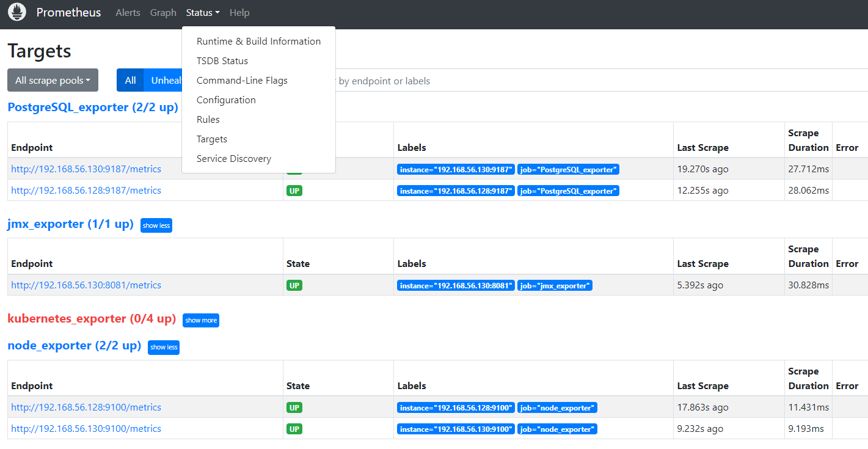The height and width of the screenshot is (449, 868).
Task: Collapse the Status dropdown in navbar
Action: coord(203,12)
